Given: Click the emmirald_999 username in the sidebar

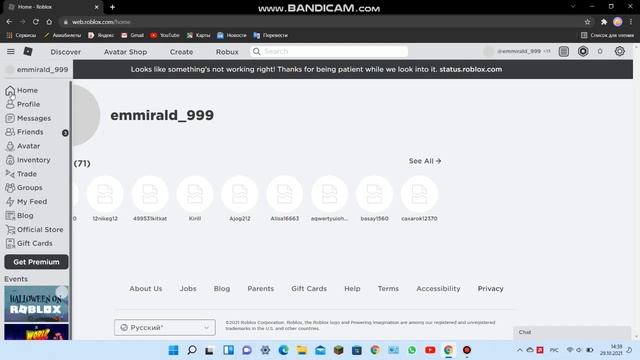Looking at the screenshot, I should [42, 69].
